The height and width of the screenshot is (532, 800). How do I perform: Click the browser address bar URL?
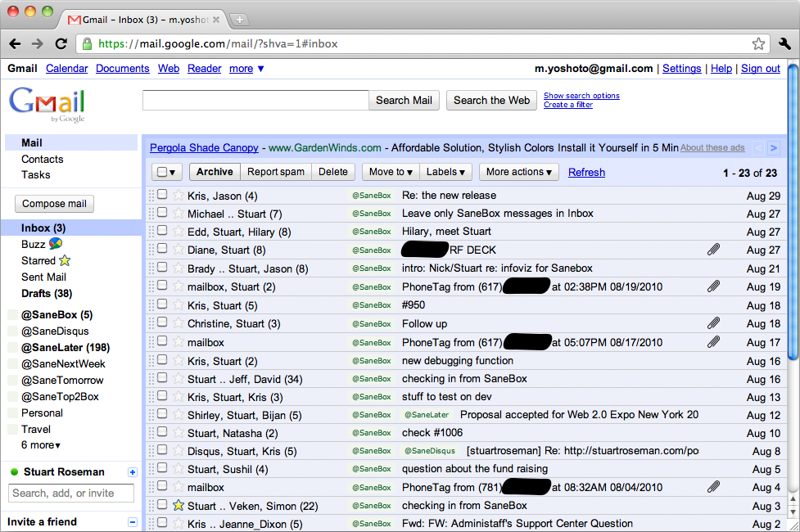click(x=219, y=44)
